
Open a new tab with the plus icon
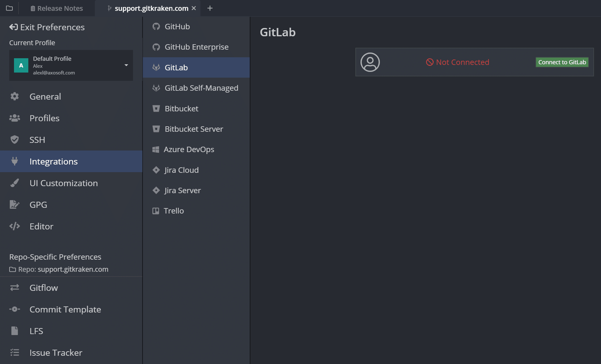(x=210, y=8)
